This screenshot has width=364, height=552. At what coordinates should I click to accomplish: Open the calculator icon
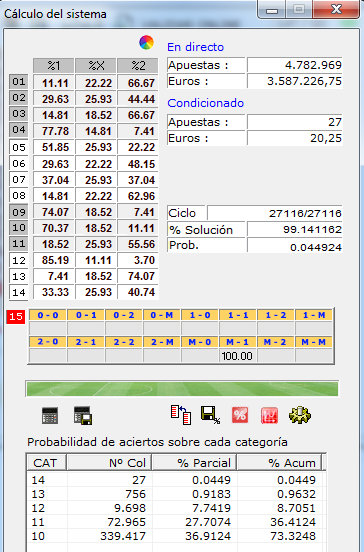(50, 415)
